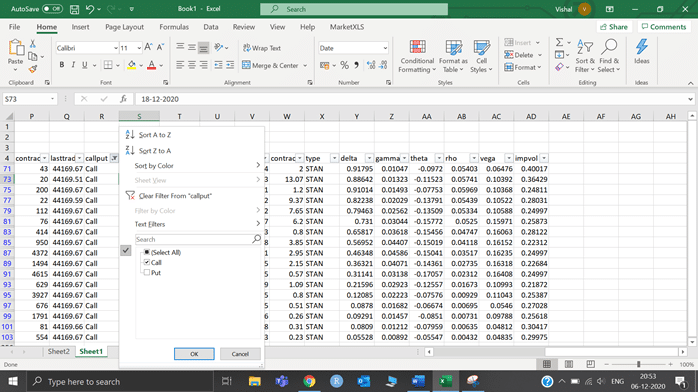Open the callput column filter dropdown
Viewport: 698px width, 392px height.
click(114, 158)
